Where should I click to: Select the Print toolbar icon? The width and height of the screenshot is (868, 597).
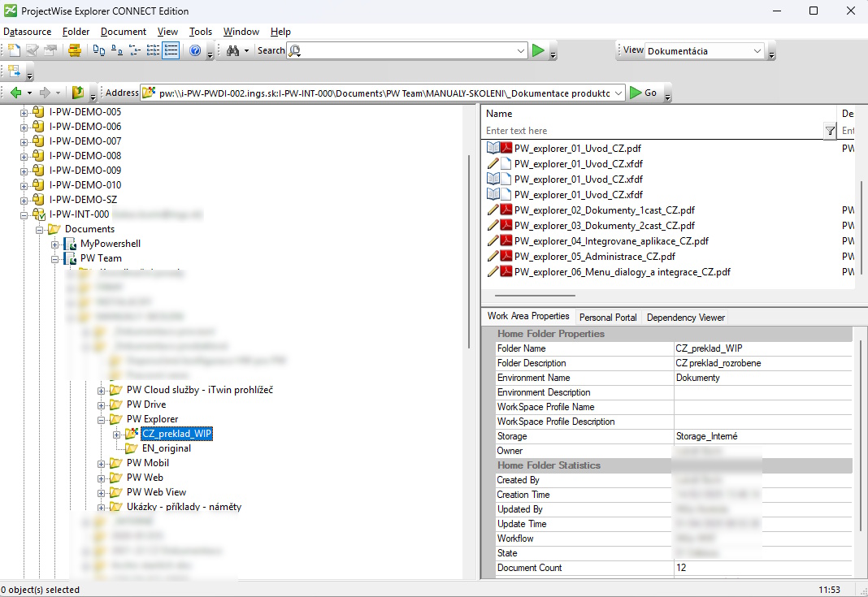pos(76,50)
